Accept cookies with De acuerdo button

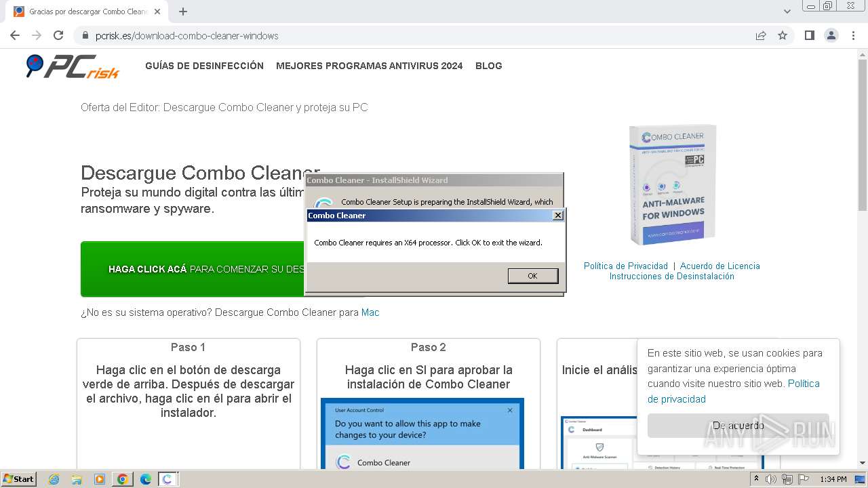tap(738, 426)
